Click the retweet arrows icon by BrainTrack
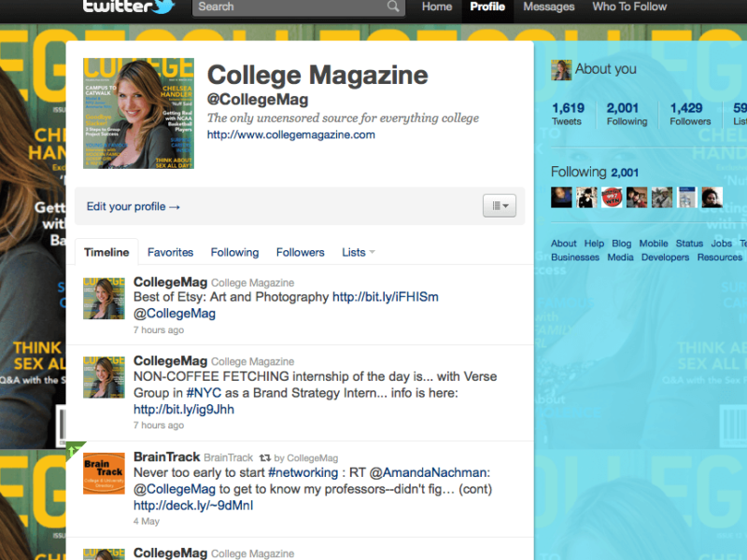The image size is (747, 560). point(265,458)
